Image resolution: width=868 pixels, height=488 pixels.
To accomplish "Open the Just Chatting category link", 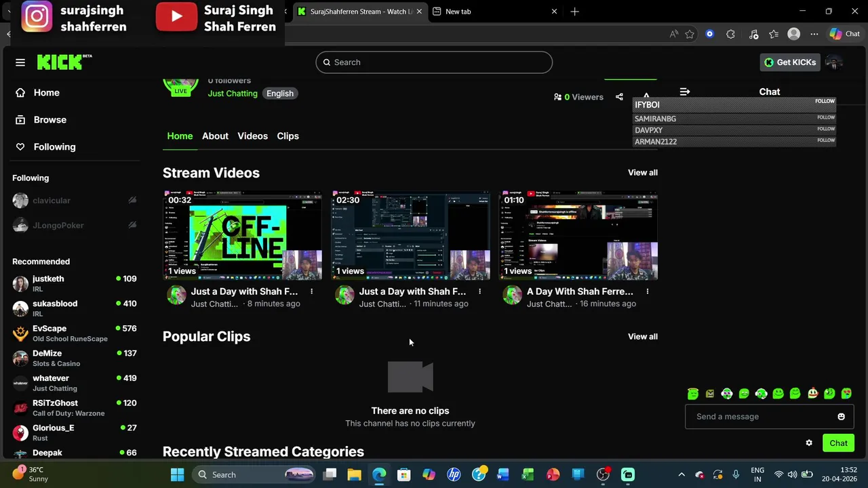I will tap(233, 94).
